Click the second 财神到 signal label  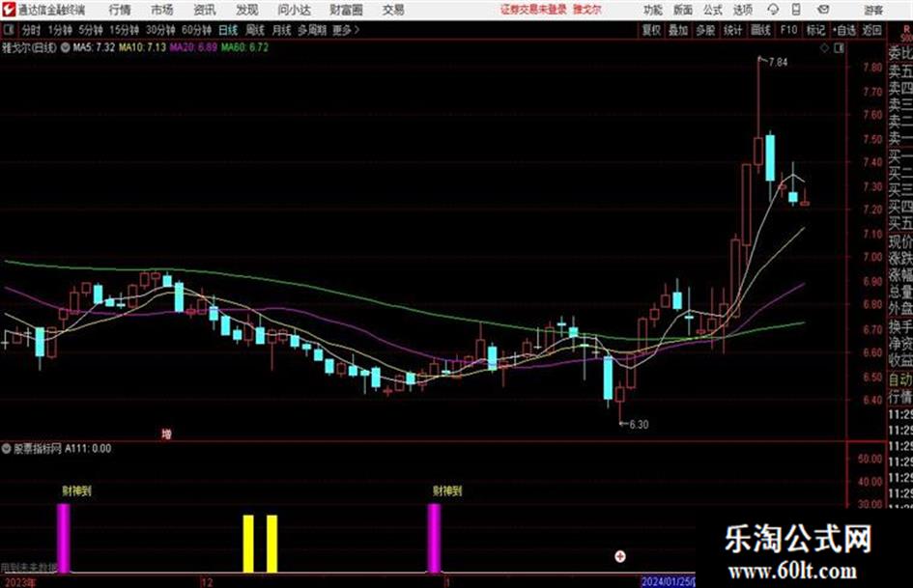pos(447,491)
